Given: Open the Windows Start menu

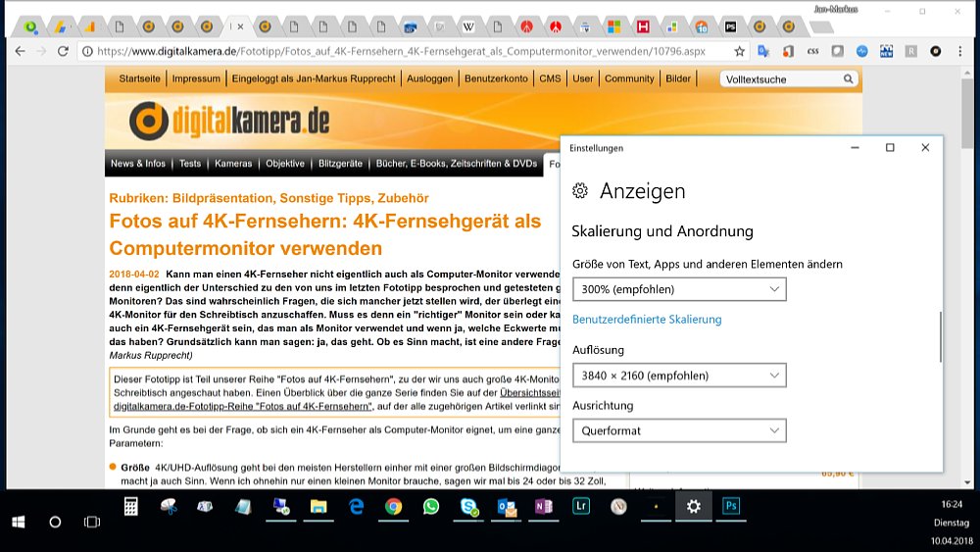Looking at the screenshot, I should pos(18,522).
